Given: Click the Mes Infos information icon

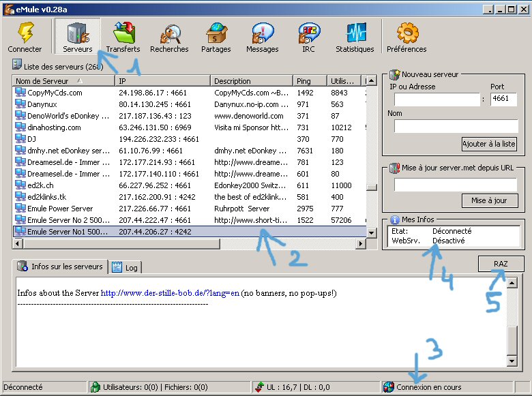Looking at the screenshot, I should point(395,219).
